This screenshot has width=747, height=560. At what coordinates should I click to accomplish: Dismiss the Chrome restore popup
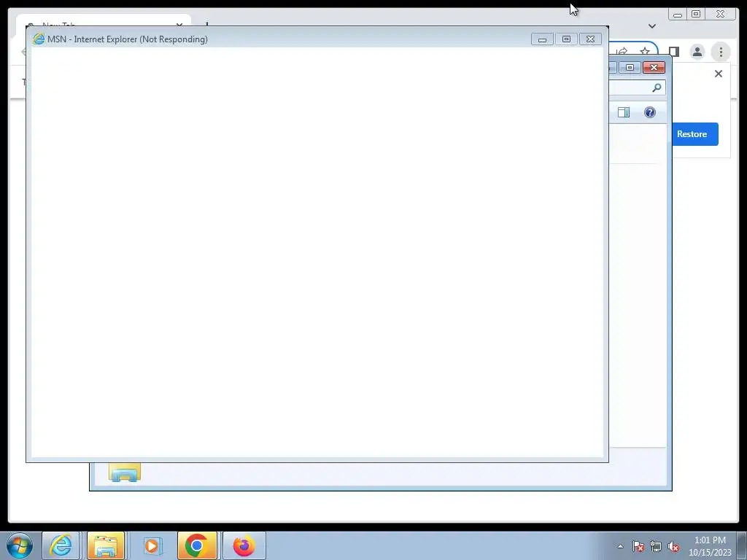coord(719,74)
